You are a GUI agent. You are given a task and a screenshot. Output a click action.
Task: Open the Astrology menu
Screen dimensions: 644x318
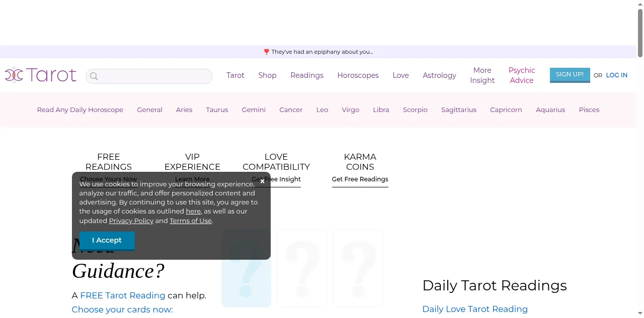point(439,75)
